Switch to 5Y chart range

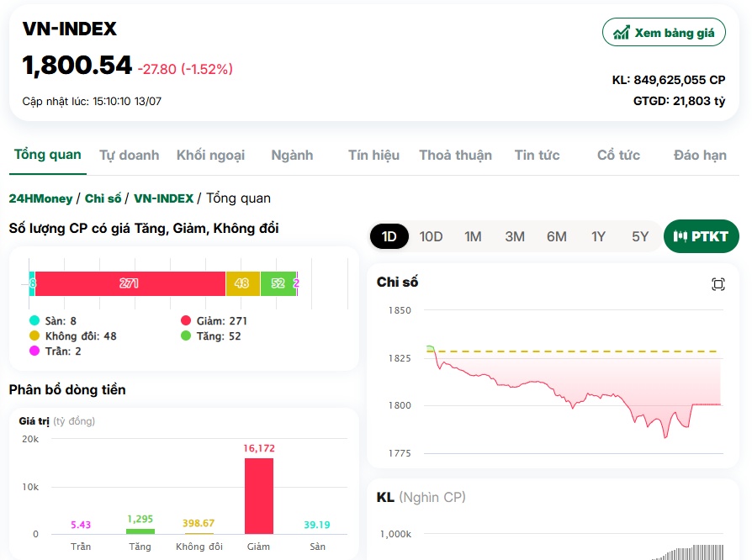(640, 236)
